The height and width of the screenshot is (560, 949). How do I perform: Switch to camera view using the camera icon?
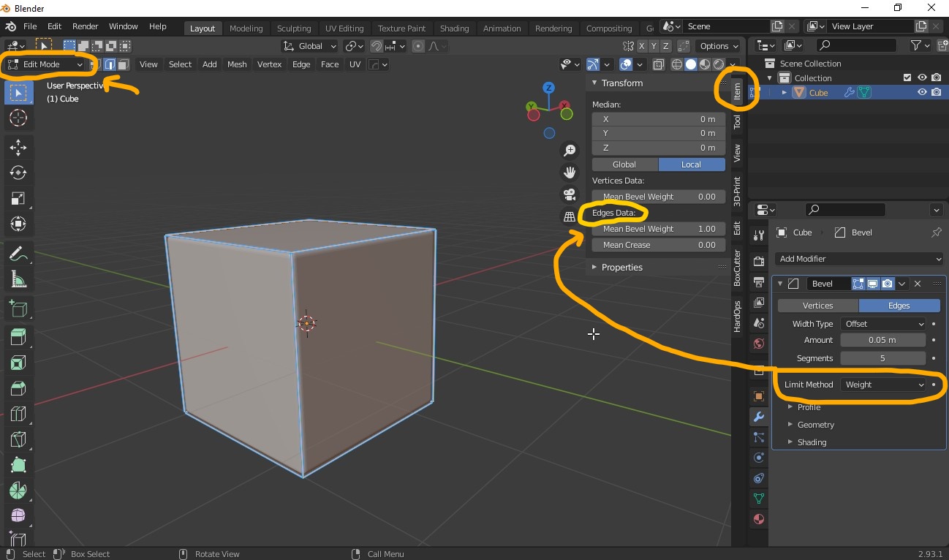click(570, 194)
